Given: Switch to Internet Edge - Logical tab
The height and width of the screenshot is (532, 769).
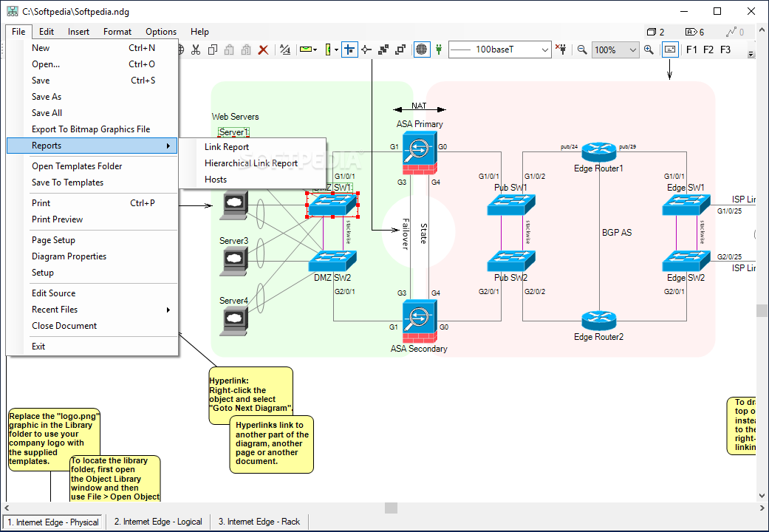Looking at the screenshot, I should point(158,522).
